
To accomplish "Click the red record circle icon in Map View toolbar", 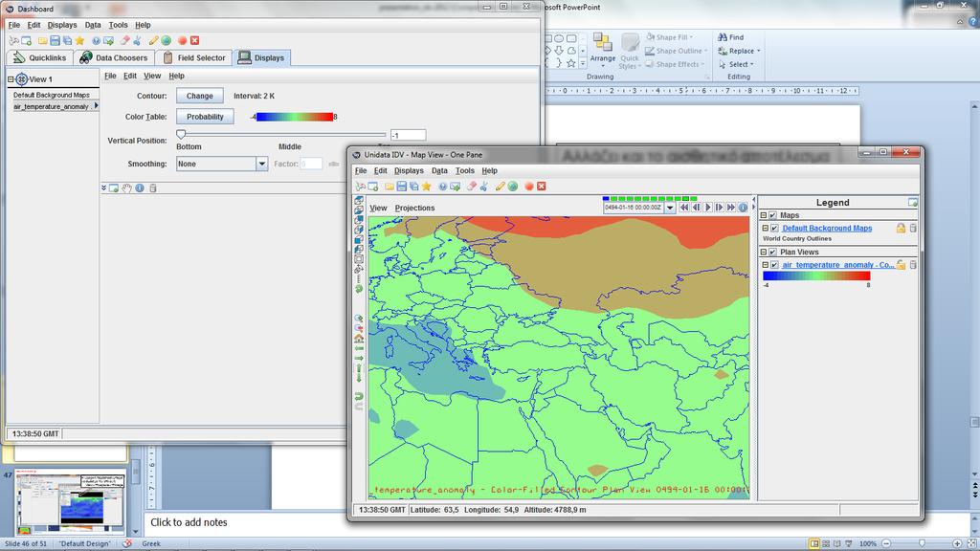I will pyautogui.click(x=529, y=187).
